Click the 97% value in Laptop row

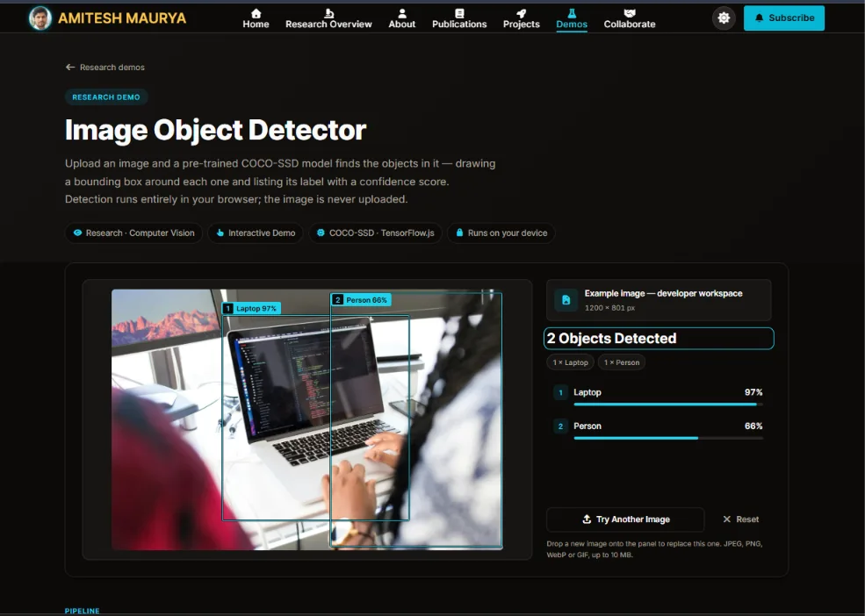[x=753, y=392]
